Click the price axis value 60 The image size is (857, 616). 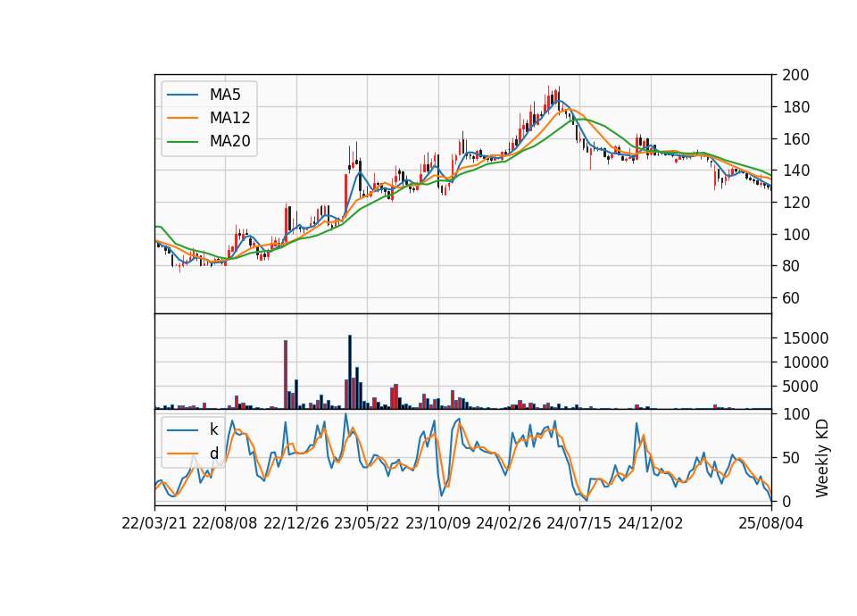[x=791, y=298]
